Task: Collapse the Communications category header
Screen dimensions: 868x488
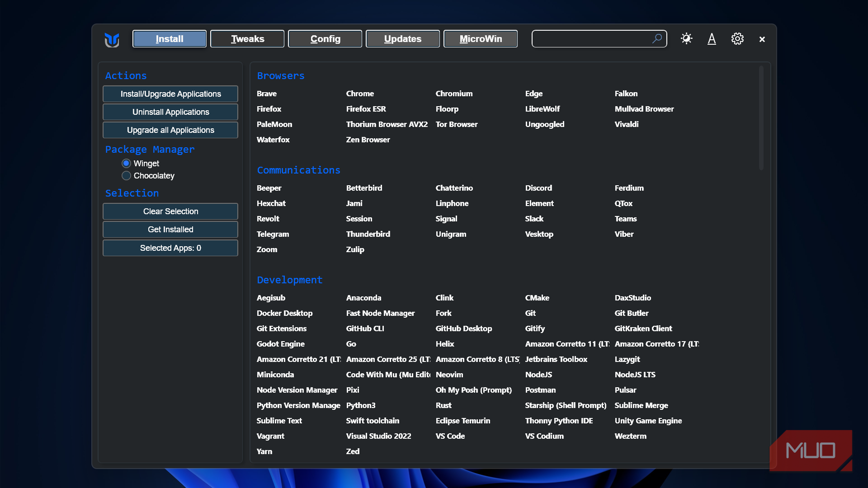Action: coord(298,170)
